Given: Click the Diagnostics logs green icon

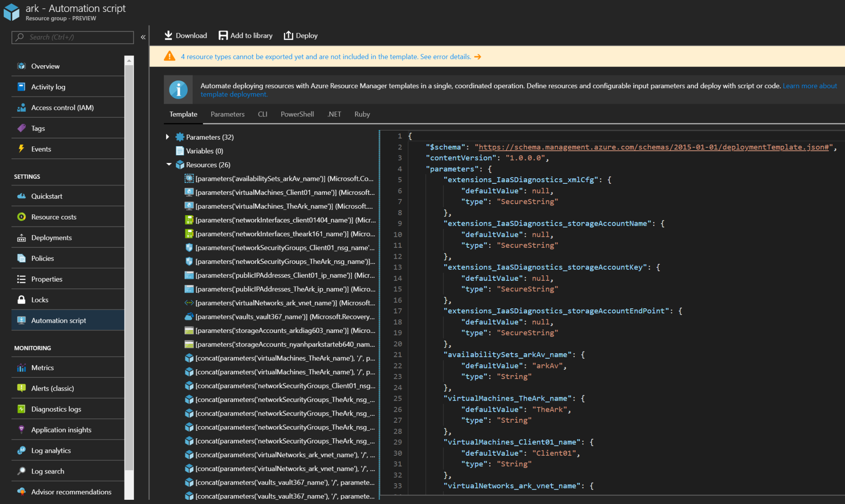Looking at the screenshot, I should (21, 409).
